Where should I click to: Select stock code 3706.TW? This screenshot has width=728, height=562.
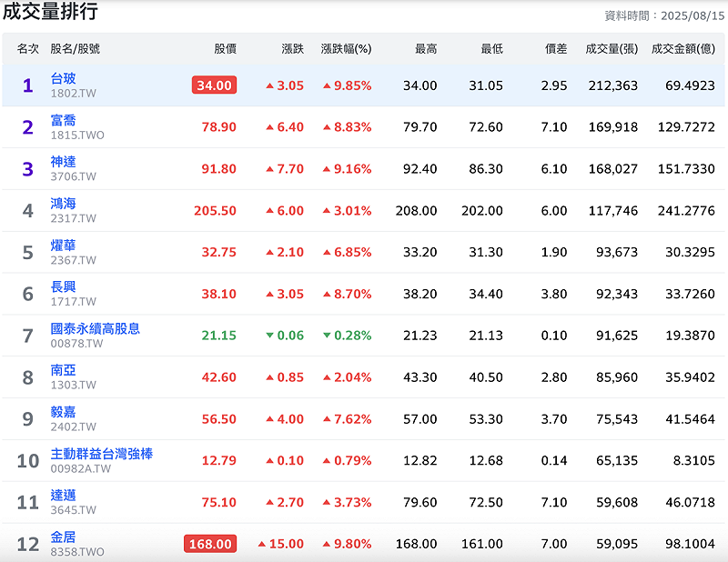pos(74,176)
